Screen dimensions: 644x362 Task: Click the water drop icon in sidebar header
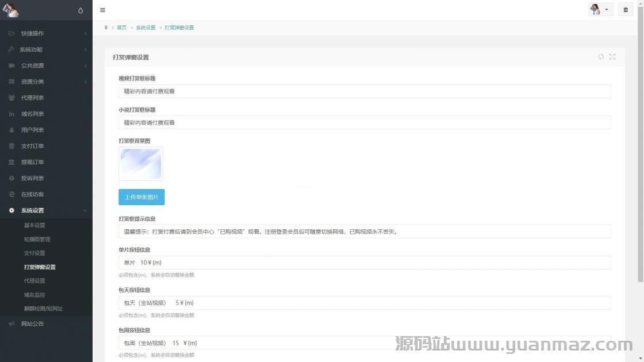(80, 10)
